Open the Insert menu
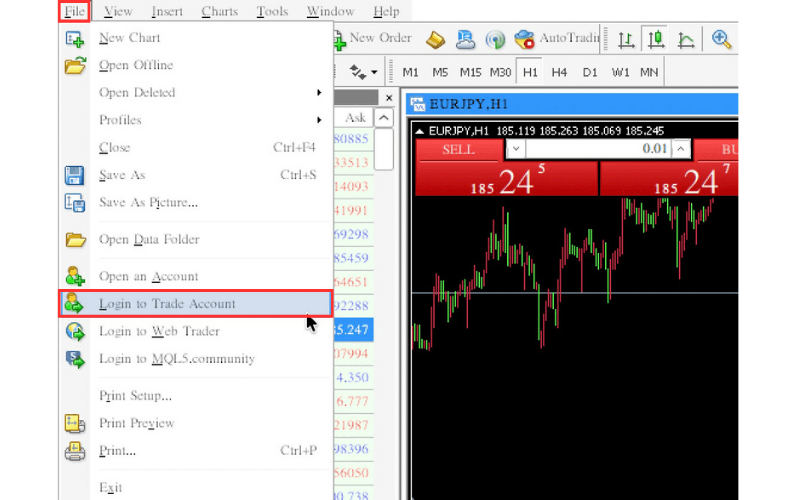 click(x=167, y=11)
